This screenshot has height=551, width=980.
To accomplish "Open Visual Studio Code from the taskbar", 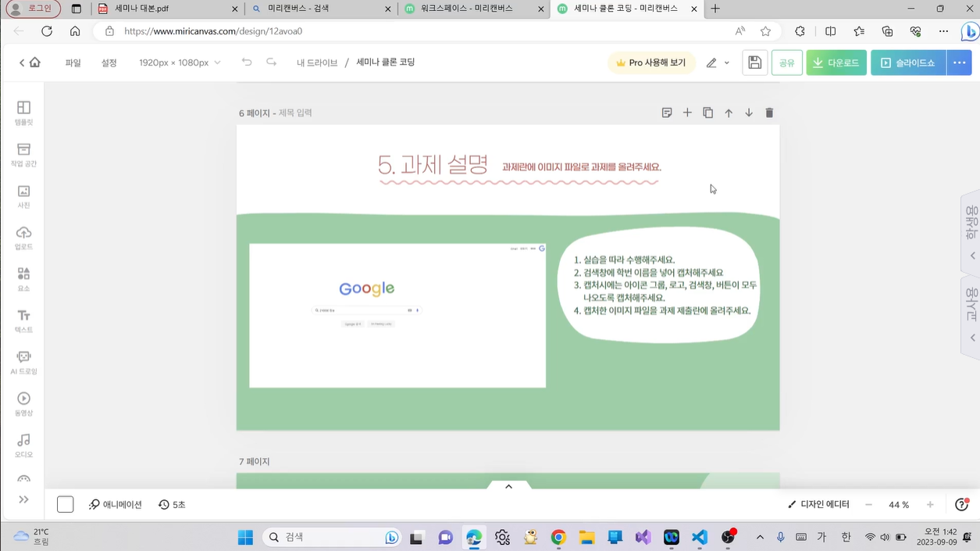I will click(x=700, y=537).
